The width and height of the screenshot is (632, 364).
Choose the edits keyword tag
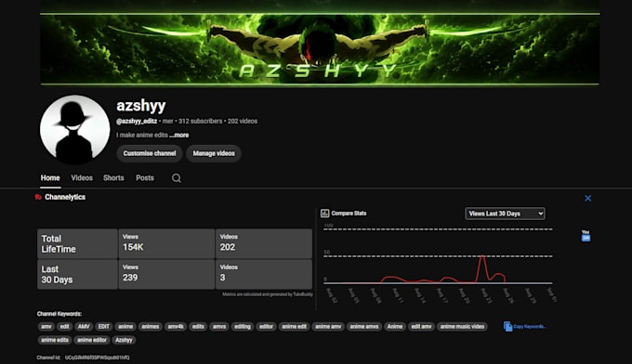tap(198, 327)
